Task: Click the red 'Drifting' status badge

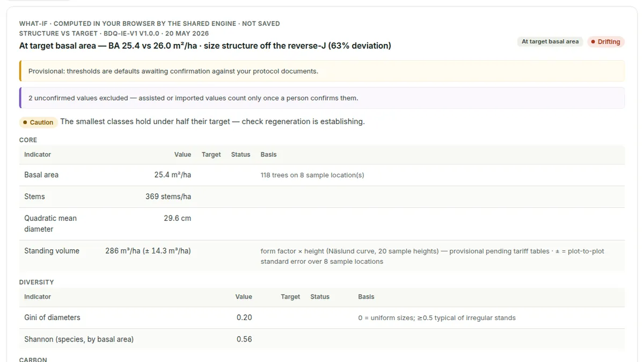Action: 605,41
